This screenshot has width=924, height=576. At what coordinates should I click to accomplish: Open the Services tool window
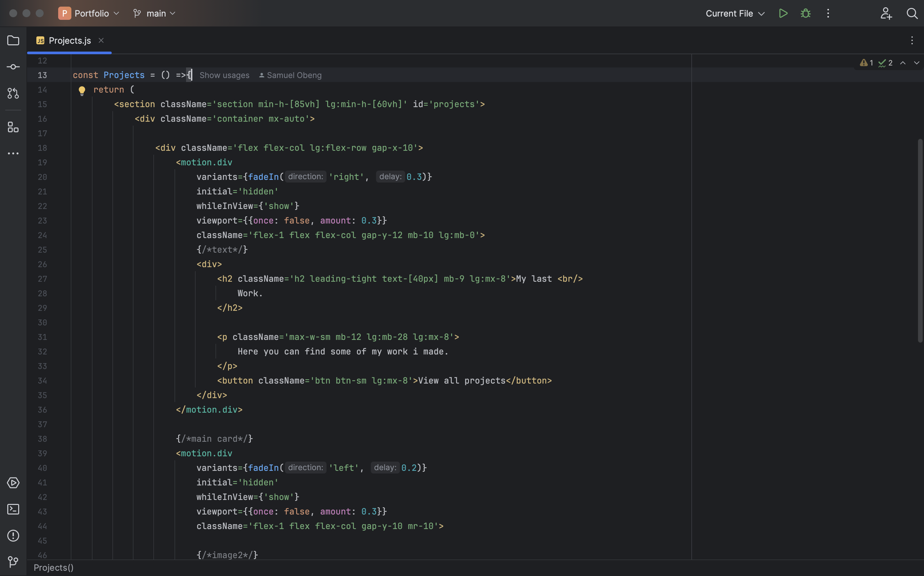click(13, 483)
